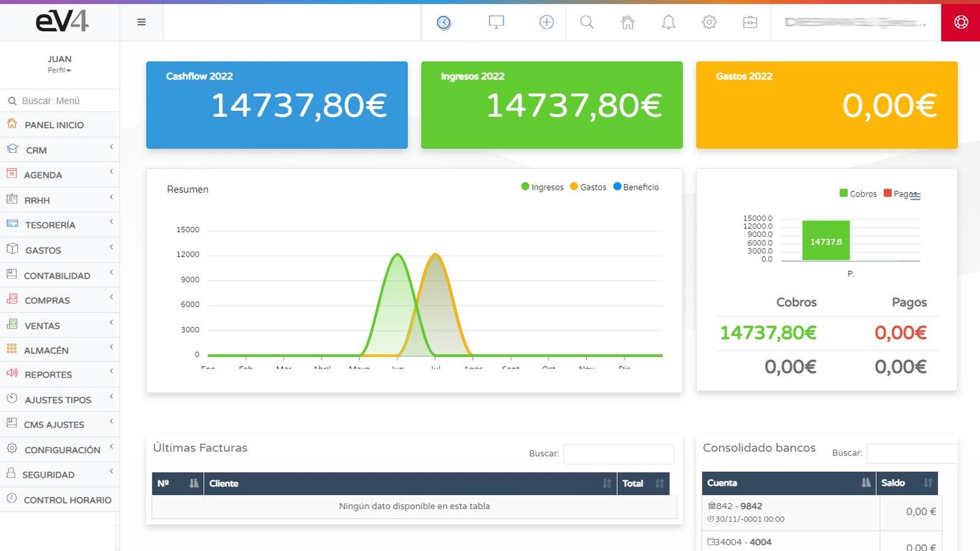
Task: Open CONTROL HORARIO menu item
Action: [x=67, y=500]
